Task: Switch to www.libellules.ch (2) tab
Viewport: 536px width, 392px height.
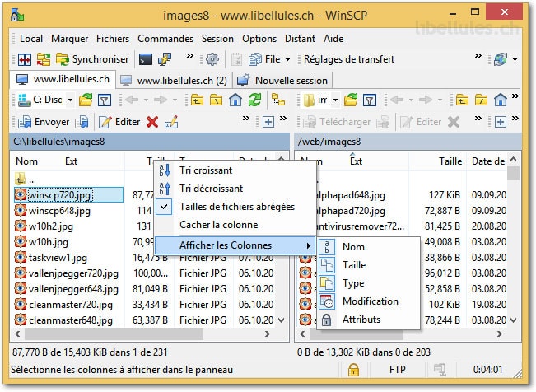Action: 174,81
